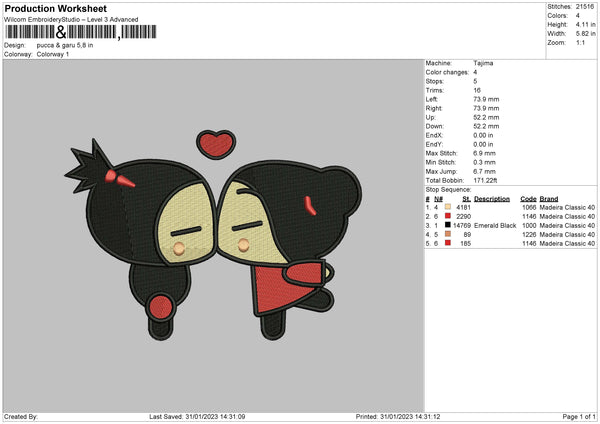
Task: Click stitch count '4181' in row 1
Action: [463, 207]
